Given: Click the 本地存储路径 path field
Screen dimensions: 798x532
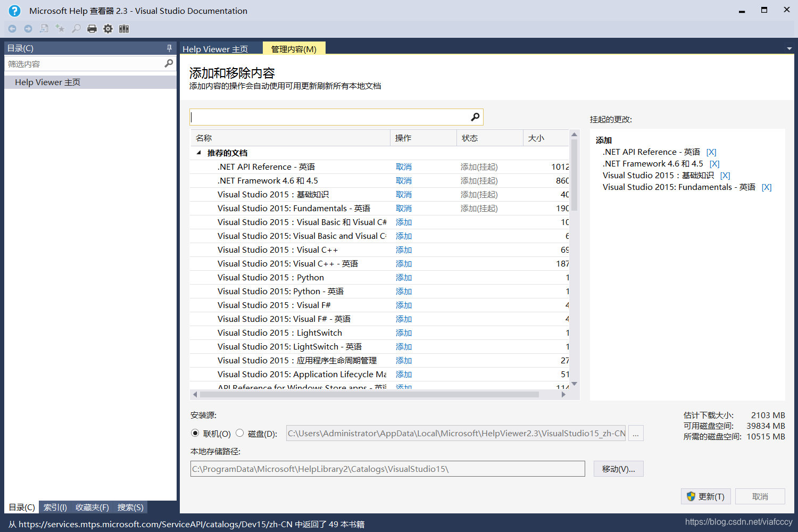Looking at the screenshot, I should (x=388, y=469).
